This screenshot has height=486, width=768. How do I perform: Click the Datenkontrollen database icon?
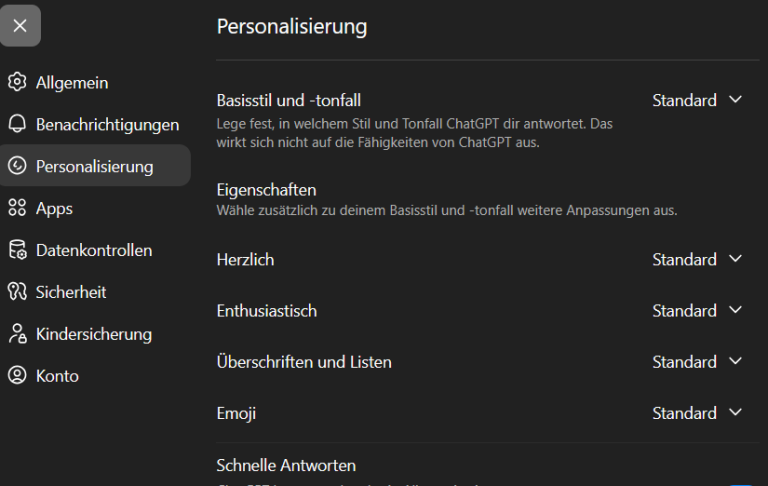(x=17, y=249)
